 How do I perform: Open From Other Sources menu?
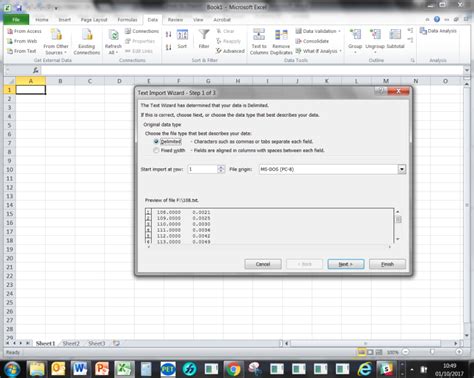pos(56,42)
